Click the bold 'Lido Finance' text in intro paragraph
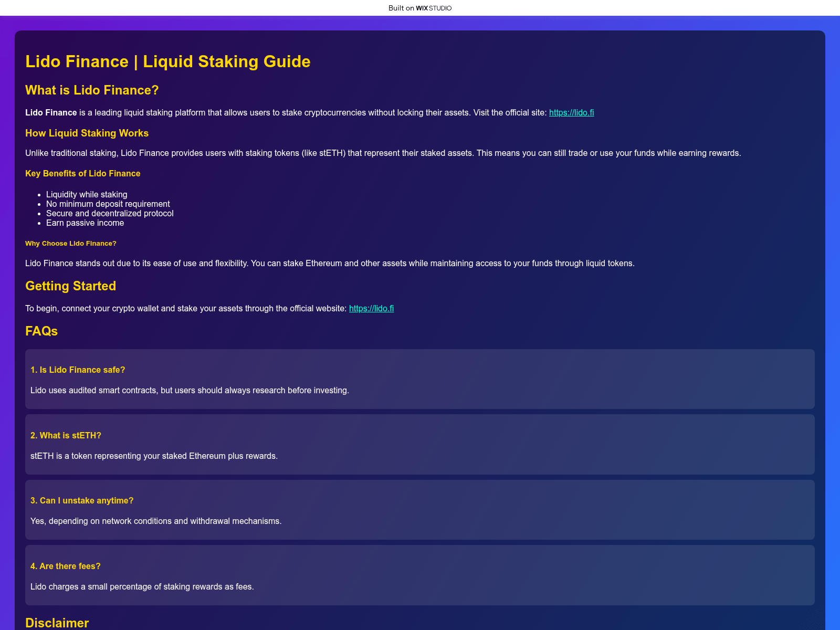Viewport: 840px width, 630px height. 51,112
